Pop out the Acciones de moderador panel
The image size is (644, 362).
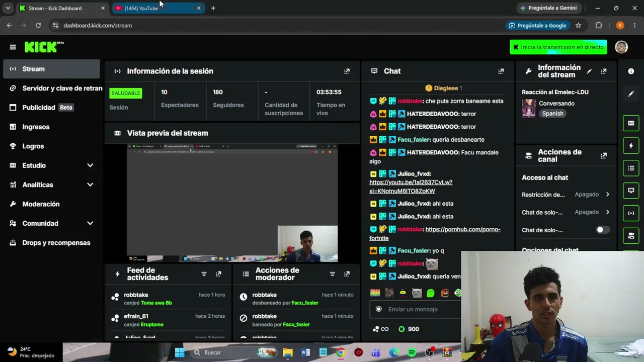(347, 274)
